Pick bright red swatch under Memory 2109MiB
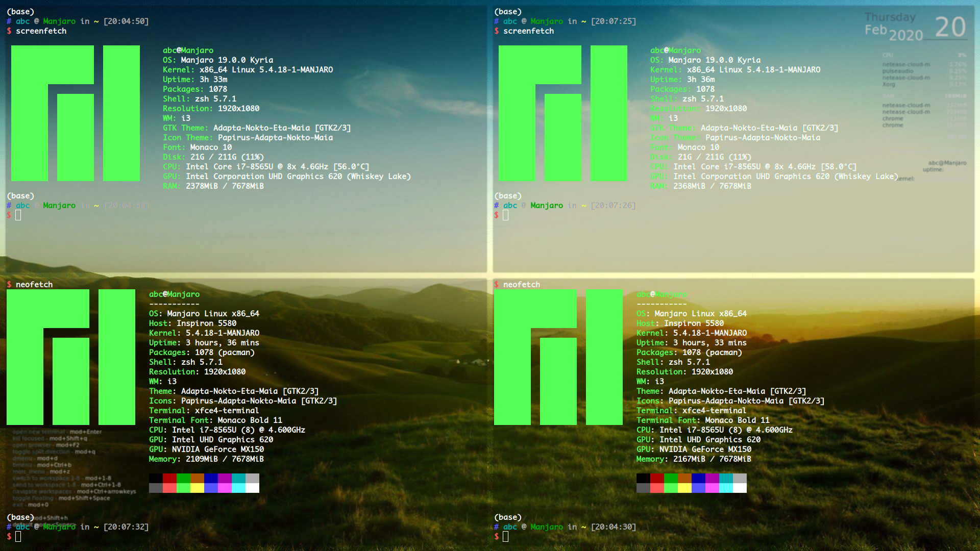The height and width of the screenshot is (551, 980). (x=169, y=488)
